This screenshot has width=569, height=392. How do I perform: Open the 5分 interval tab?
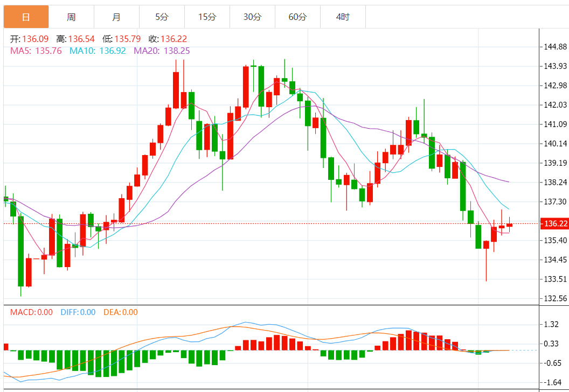(x=162, y=17)
